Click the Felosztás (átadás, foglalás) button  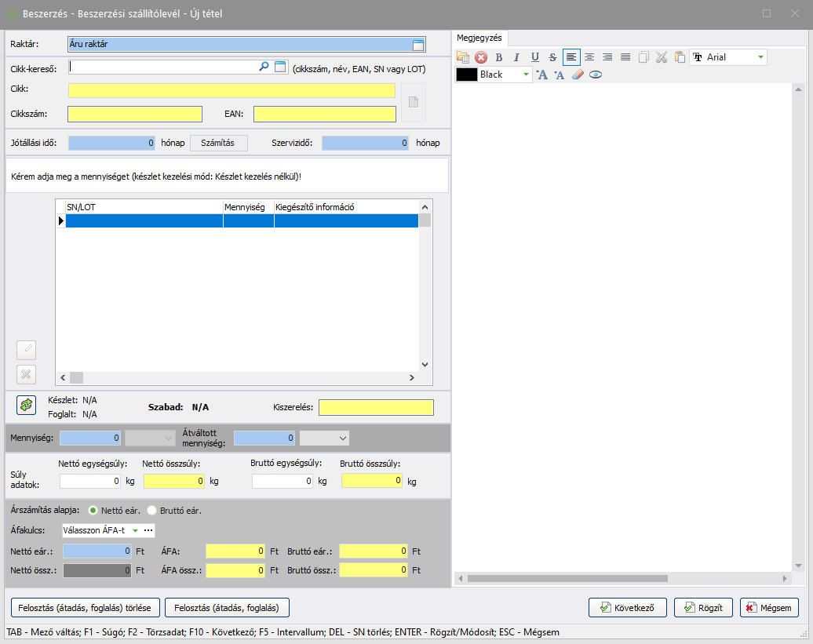[227, 608]
